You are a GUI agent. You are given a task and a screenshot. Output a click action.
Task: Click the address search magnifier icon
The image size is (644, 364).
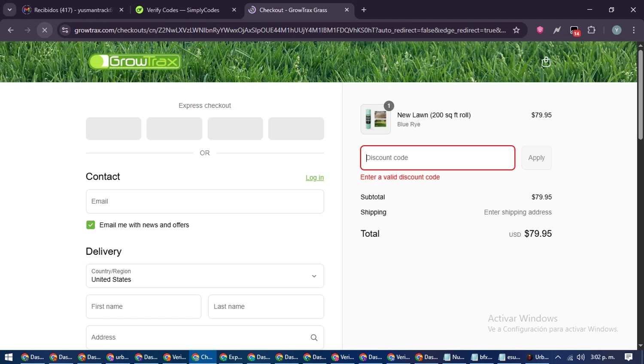[x=314, y=338]
